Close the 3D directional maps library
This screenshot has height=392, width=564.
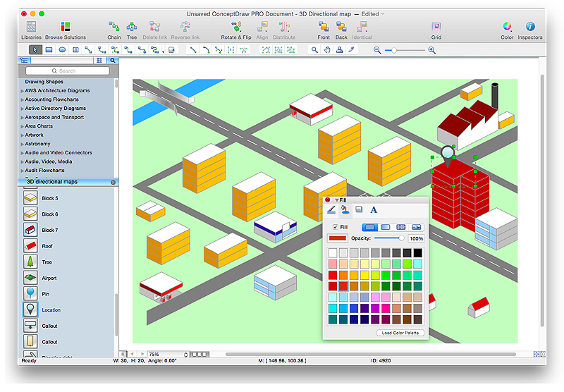tap(113, 182)
